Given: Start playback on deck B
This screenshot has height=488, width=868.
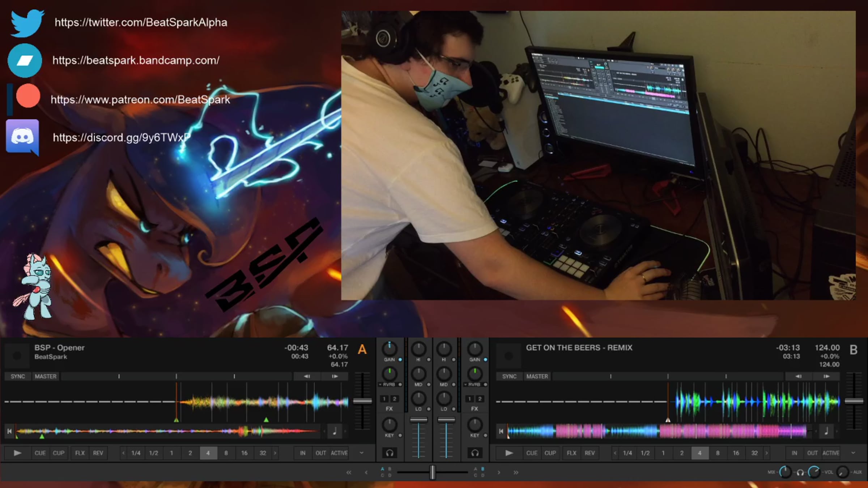Looking at the screenshot, I should [509, 453].
